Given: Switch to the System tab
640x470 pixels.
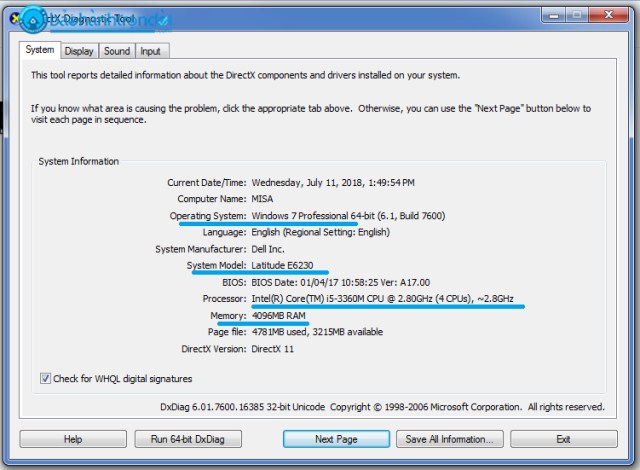Looking at the screenshot, I should coord(40,50).
